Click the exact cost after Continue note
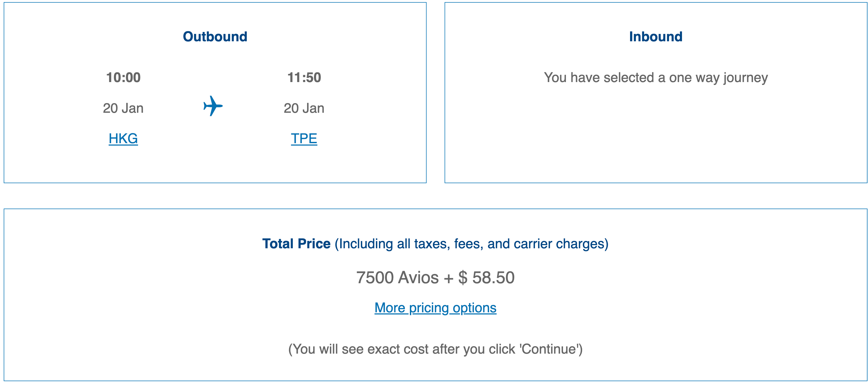Viewport: 868px width, 383px height. tap(435, 349)
